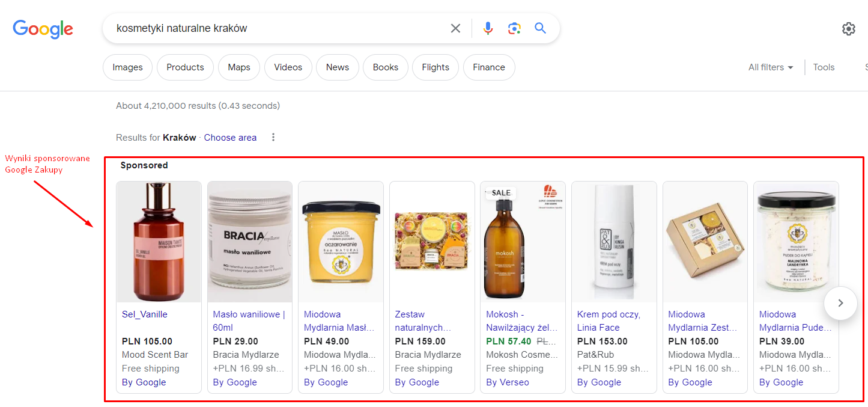868x407 pixels.
Task: Open the Bracia masło waniliowe jar image
Action: tap(250, 242)
